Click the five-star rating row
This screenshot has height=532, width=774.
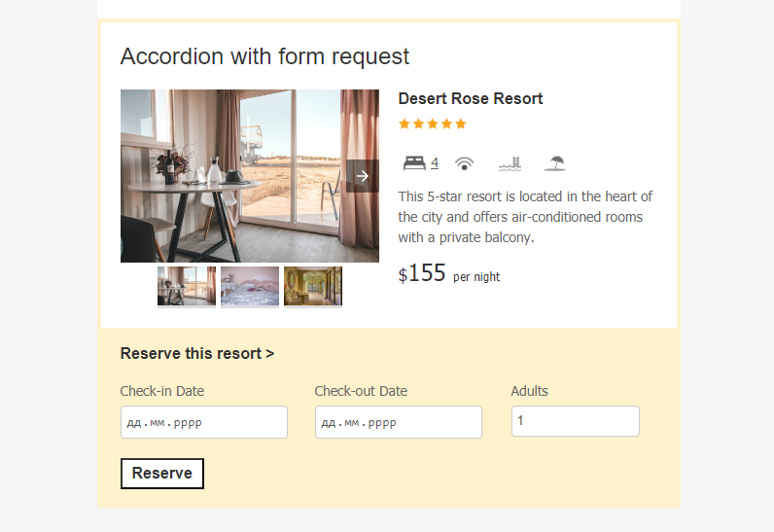433,124
